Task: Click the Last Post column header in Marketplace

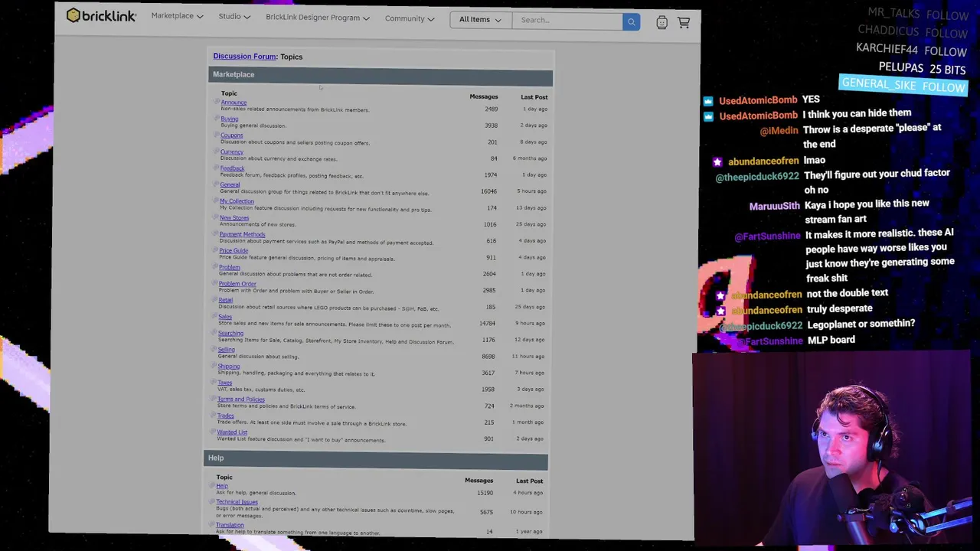Action: (x=534, y=97)
